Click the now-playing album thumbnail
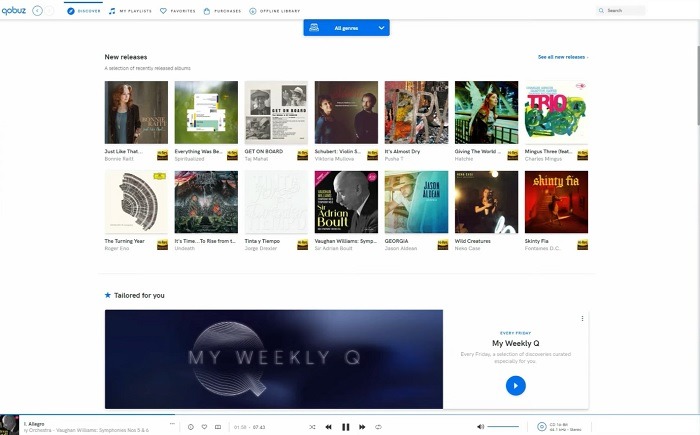The image size is (700, 435). (9, 425)
